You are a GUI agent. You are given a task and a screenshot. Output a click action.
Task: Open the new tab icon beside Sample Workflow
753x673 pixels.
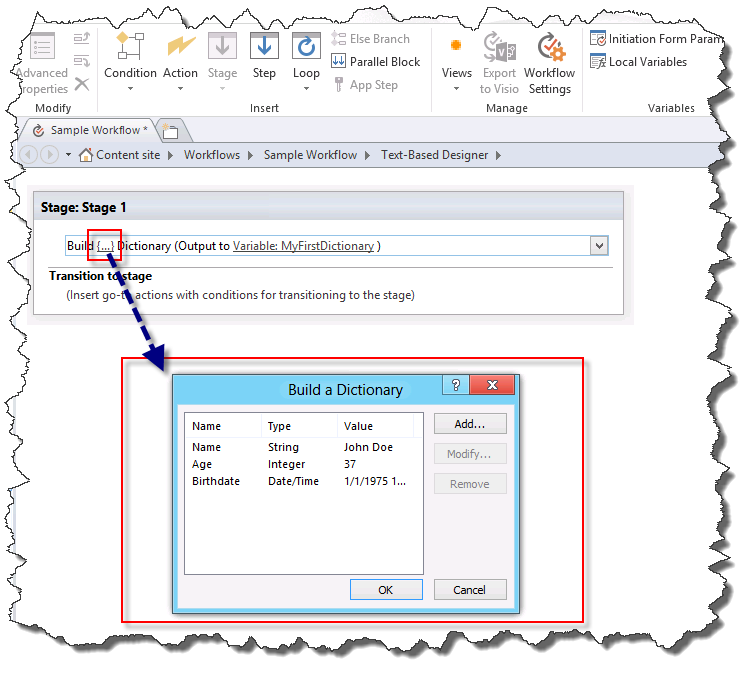tap(170, 131)
